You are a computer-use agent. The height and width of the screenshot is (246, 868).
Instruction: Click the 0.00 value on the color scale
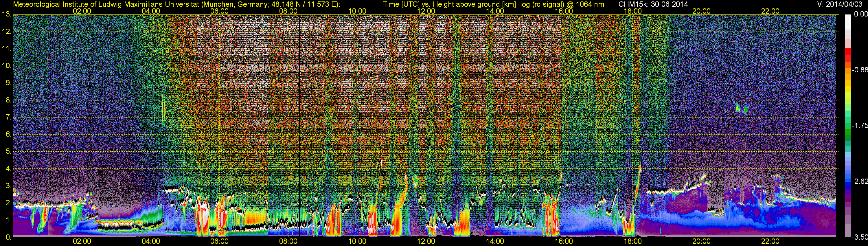[860, 14]
